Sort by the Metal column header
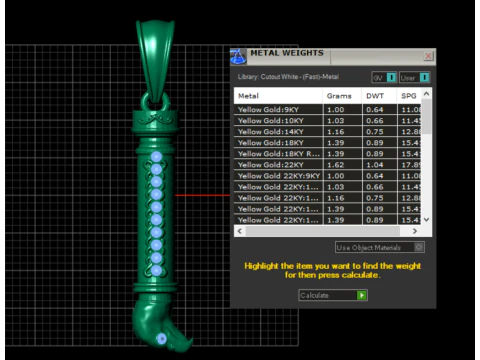This screenshot has height=360, width=480. coord(278,96)
